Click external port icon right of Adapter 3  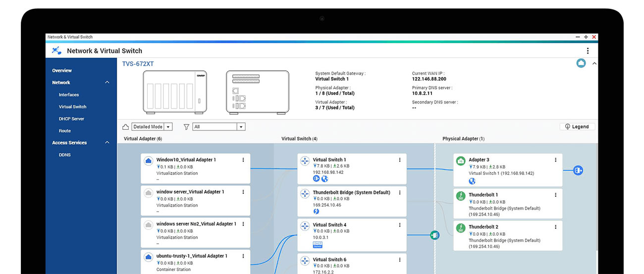[578, 170]
